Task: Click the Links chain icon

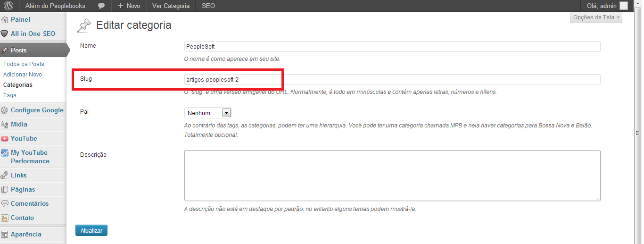Action: click(5, 176)
